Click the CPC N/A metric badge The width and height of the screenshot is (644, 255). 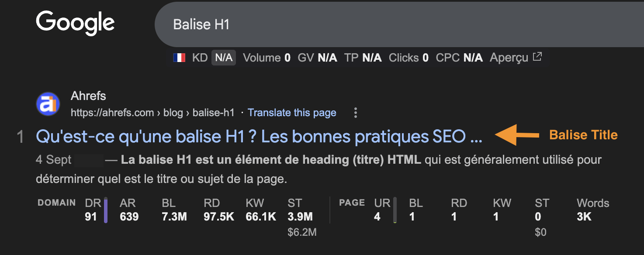[459, 57]
